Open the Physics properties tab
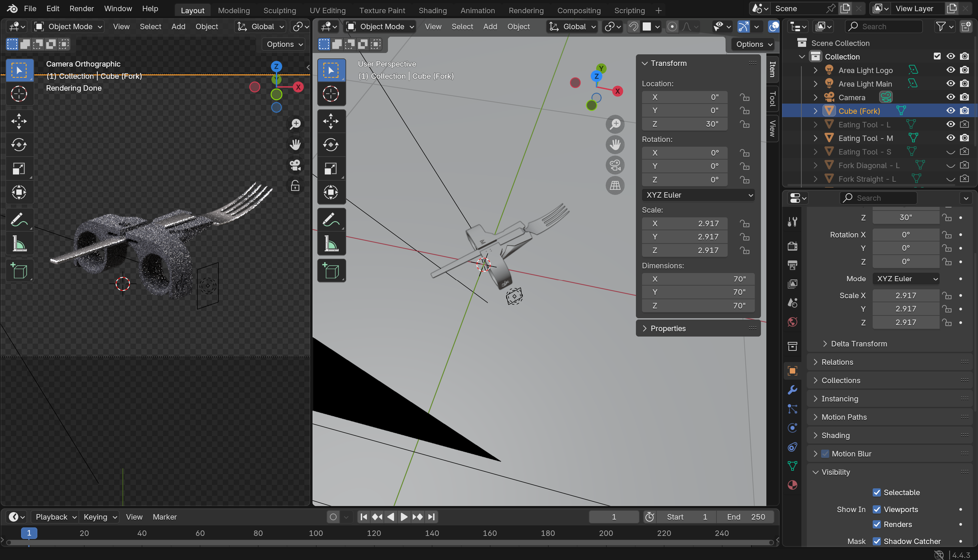The width and height of the screenshot is (978, 560). pyautogui.click(x=792, y=428)
